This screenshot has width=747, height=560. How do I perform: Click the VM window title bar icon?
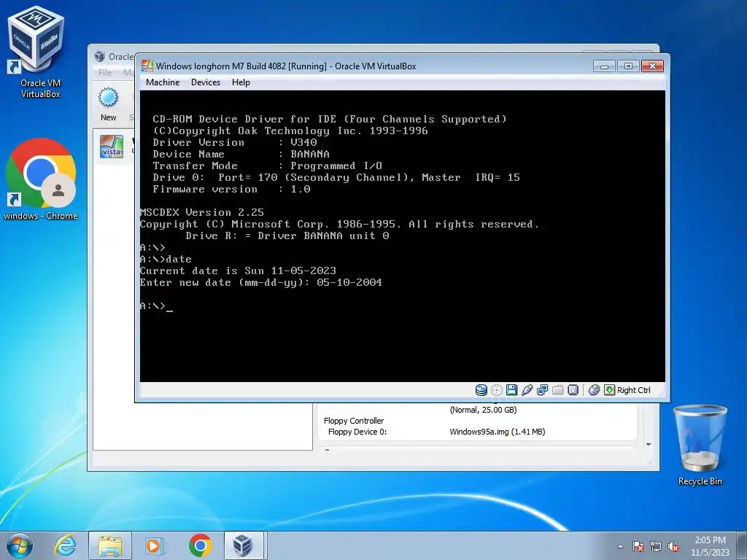point(147,66)
